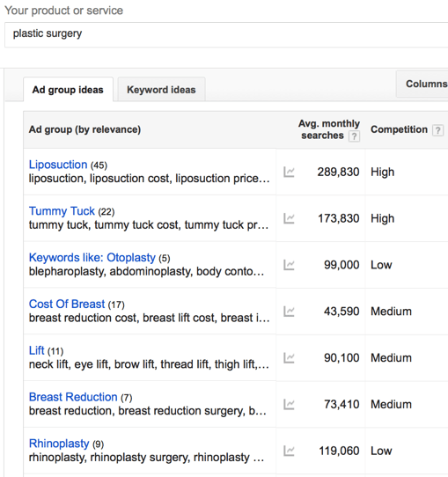Image resolution: width=448 pixels, height=477 pixels.
Task: Select the 90,100 monthly searches value
Action: (x=342, y=357)
